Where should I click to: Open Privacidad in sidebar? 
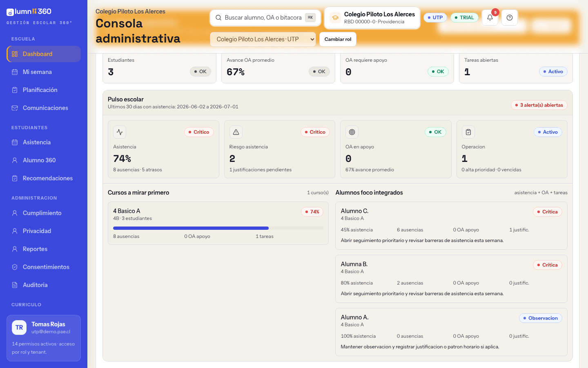(44, 231)
